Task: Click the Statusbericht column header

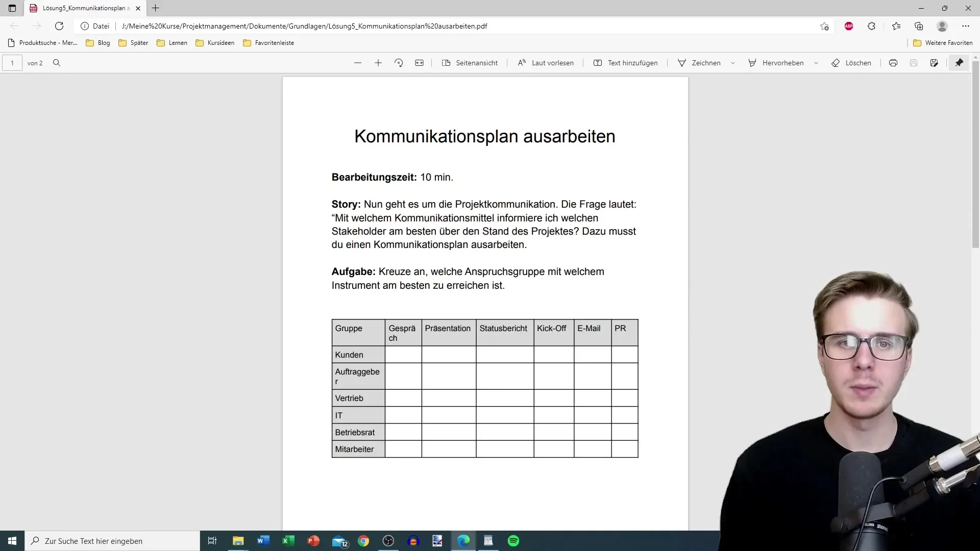Action: tap(503, 328)
